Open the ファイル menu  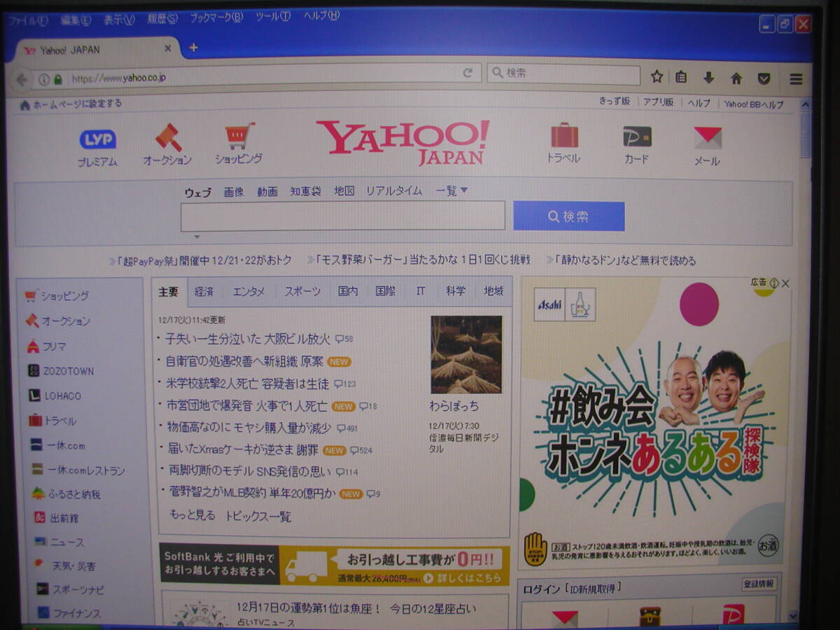[28, 20]
